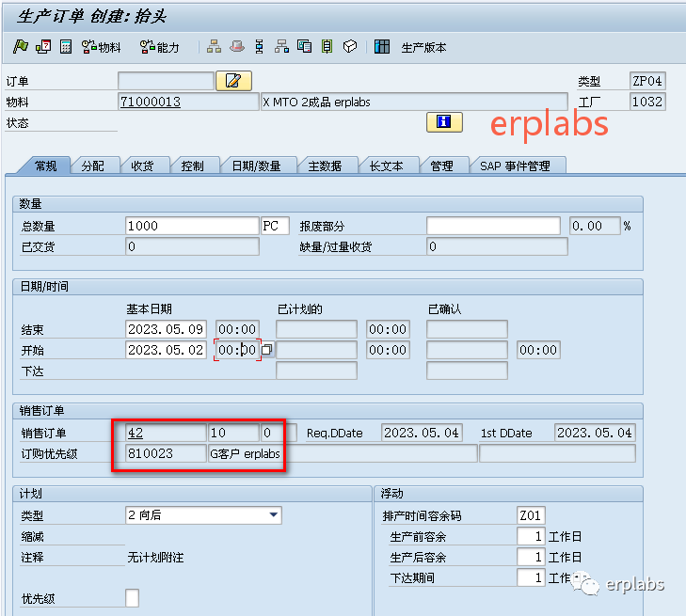This screenshot has height=616, width=686.
Task: Click the basic start time field
Action: tap(237, 350)
